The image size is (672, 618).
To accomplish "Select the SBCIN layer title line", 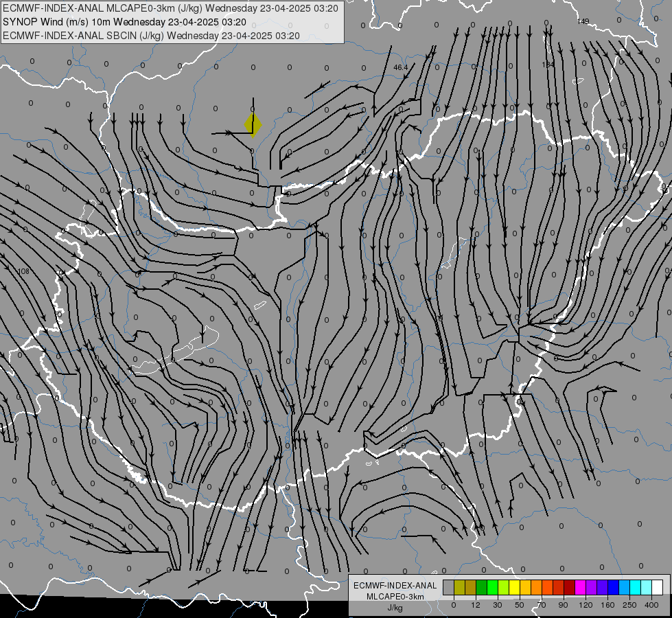I will pyautogui.click(x=151, y=36).
